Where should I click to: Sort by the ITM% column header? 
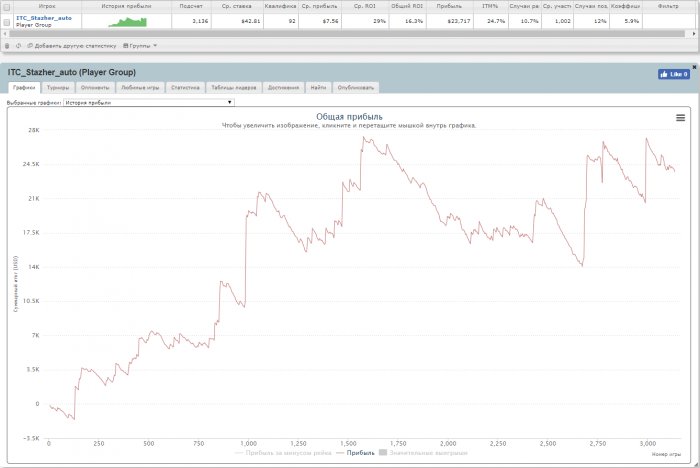coord(490,6)
